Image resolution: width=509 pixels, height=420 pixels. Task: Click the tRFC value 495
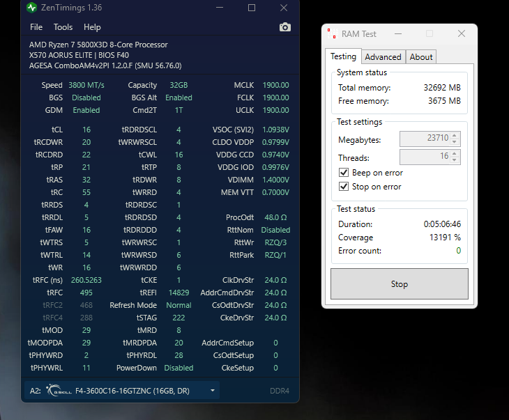[x=86, y=293]
